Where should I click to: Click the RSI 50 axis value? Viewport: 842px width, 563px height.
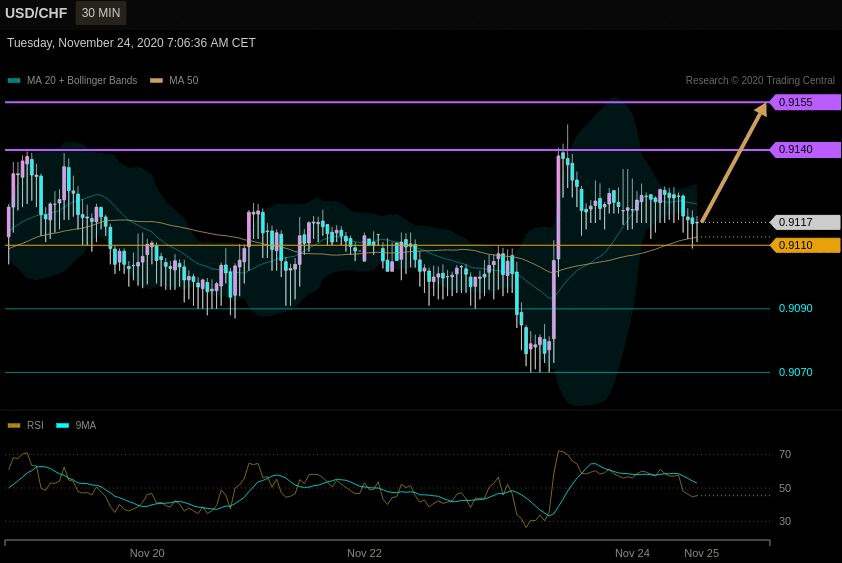(x=785, y=488)
